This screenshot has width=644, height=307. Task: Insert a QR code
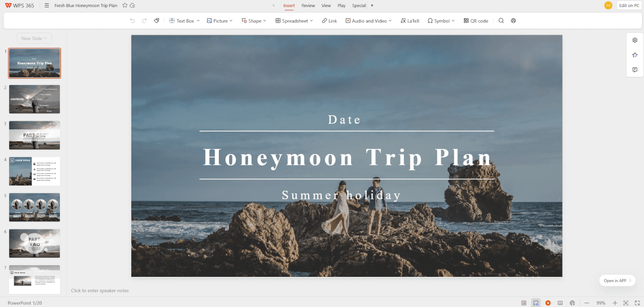click(476, 21)
